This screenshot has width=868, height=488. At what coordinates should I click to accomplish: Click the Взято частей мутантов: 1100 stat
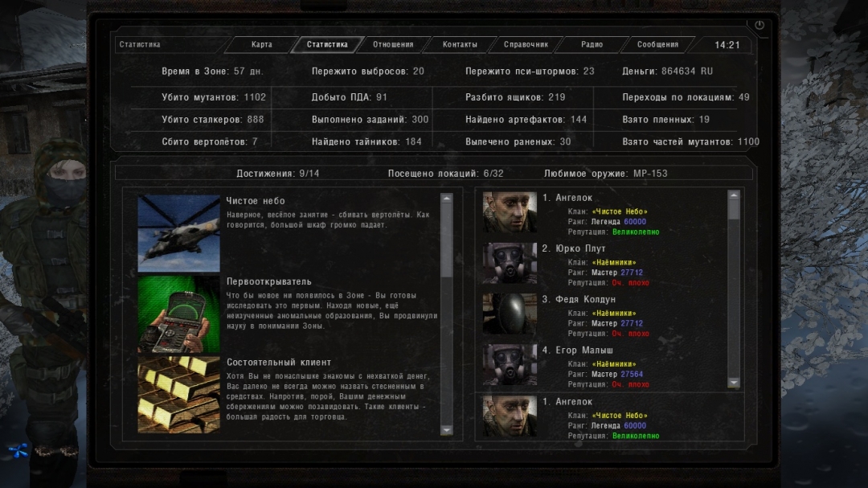coord(691,141)
